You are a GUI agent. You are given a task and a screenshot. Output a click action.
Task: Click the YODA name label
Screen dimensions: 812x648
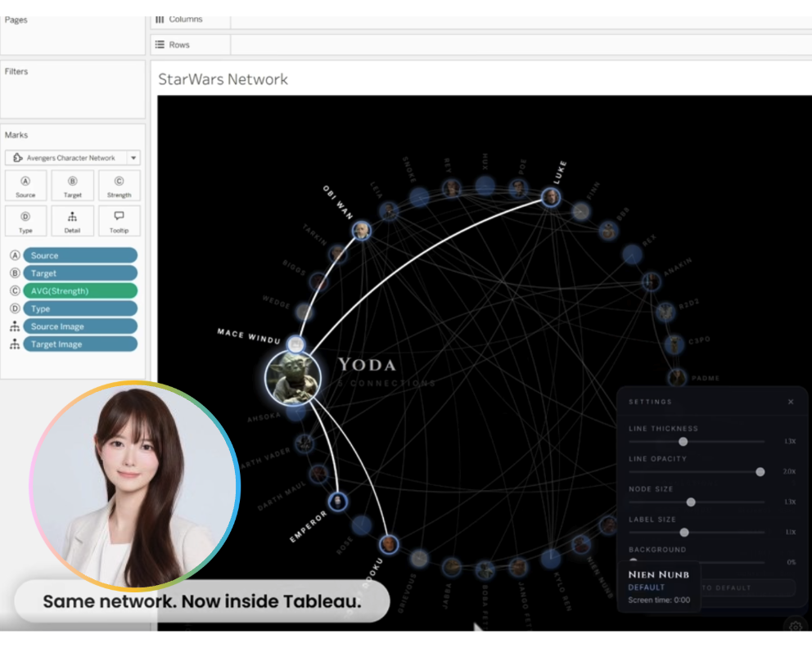click(368, 364)
